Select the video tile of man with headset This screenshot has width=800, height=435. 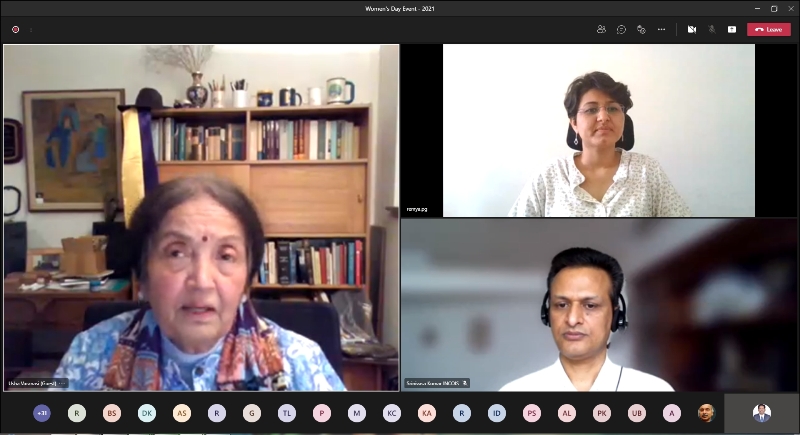click(598, 305)
